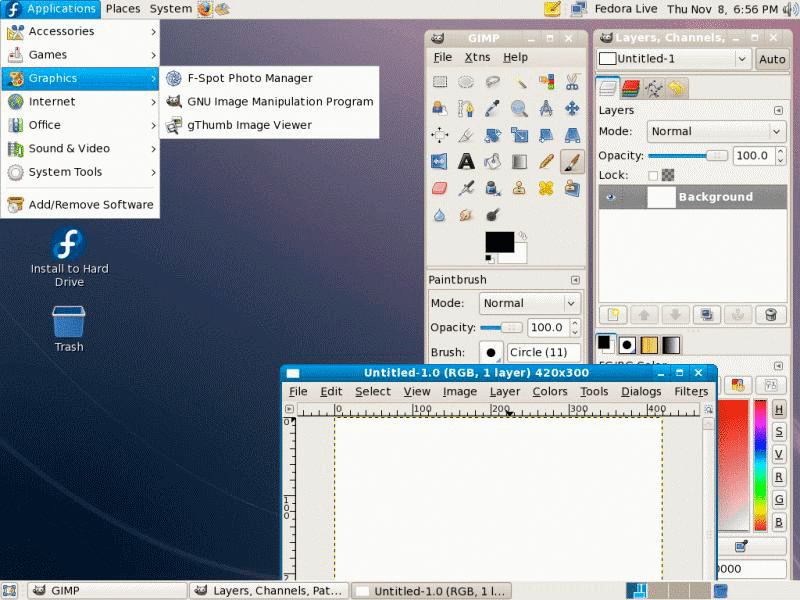Select the V value radio button
Screen dimensions: 800x600
779,454
